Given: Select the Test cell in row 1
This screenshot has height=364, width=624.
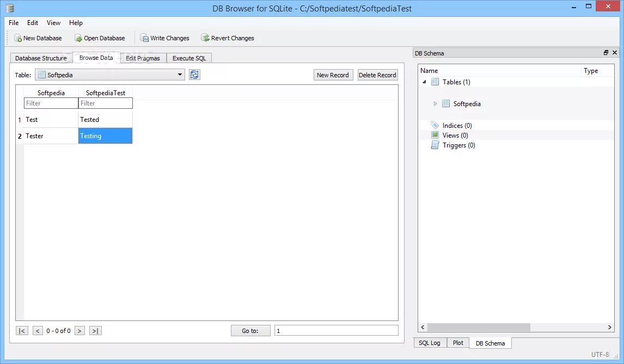Looking at the screenshot, I should click(x=51, y=120).
